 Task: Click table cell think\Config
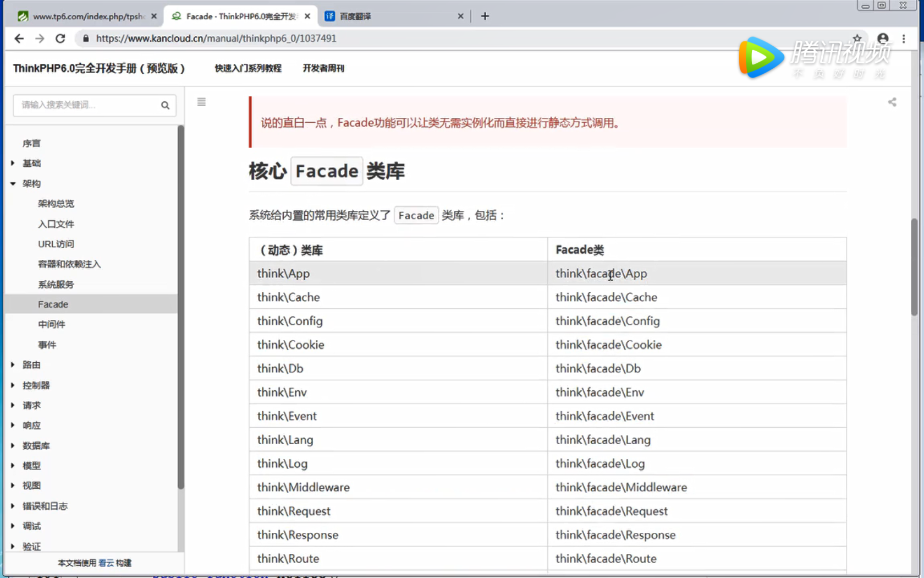pyautogui.click(x=398, y=321)
